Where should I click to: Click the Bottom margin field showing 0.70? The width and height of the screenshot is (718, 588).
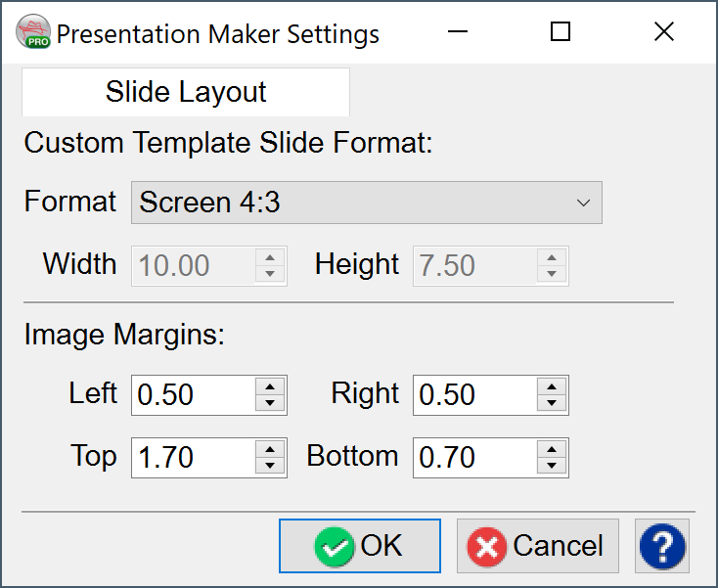point(475,458)
